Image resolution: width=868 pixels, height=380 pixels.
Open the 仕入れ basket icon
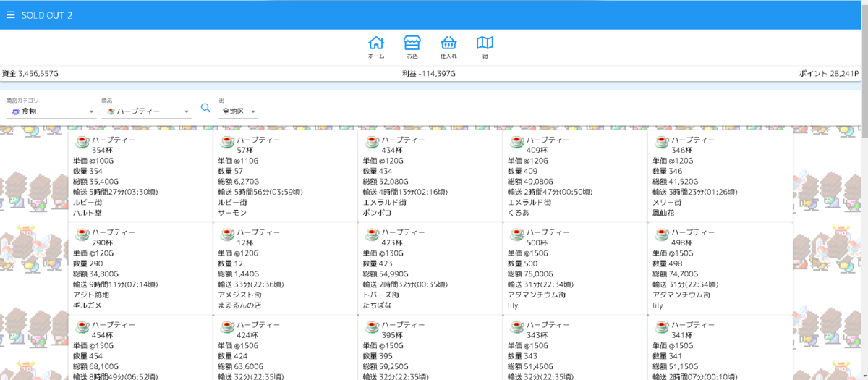pos(448,46)
